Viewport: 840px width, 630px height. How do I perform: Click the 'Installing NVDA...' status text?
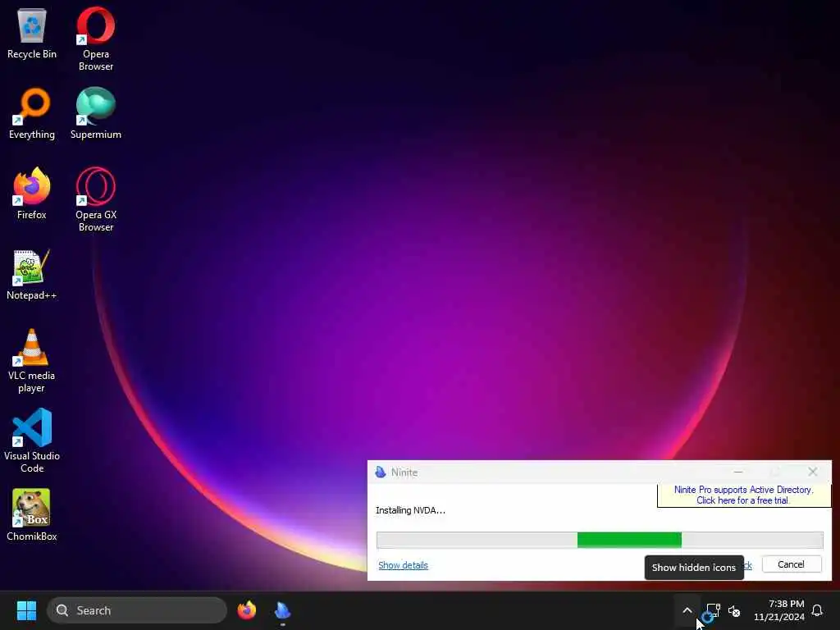[410, 510]
